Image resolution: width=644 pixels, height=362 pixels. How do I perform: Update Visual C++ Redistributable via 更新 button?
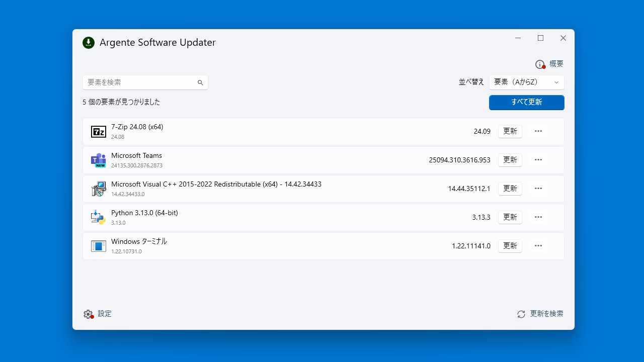point(510,189)
